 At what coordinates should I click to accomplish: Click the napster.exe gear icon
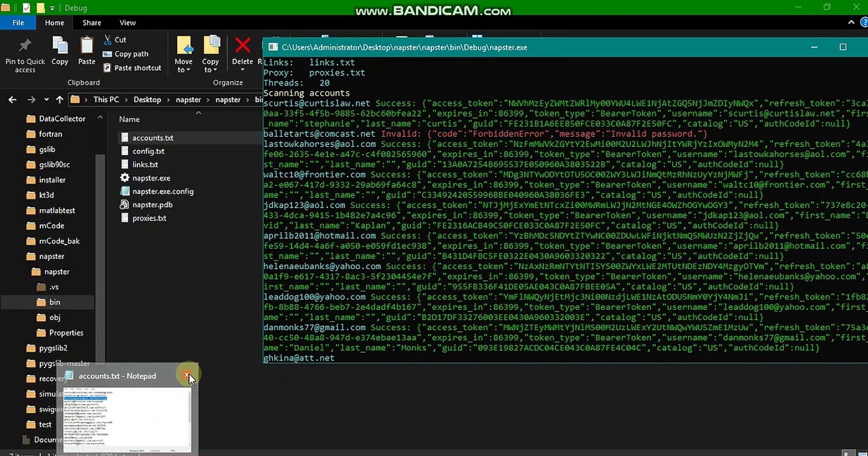(x=125, y=178)
